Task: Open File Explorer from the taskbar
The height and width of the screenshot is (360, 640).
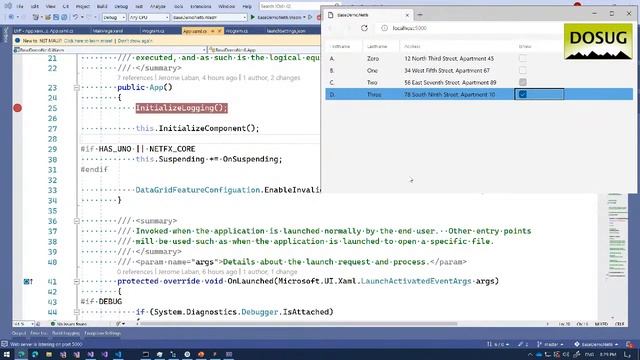Action: pyautogui.click(x=49, y=355)
